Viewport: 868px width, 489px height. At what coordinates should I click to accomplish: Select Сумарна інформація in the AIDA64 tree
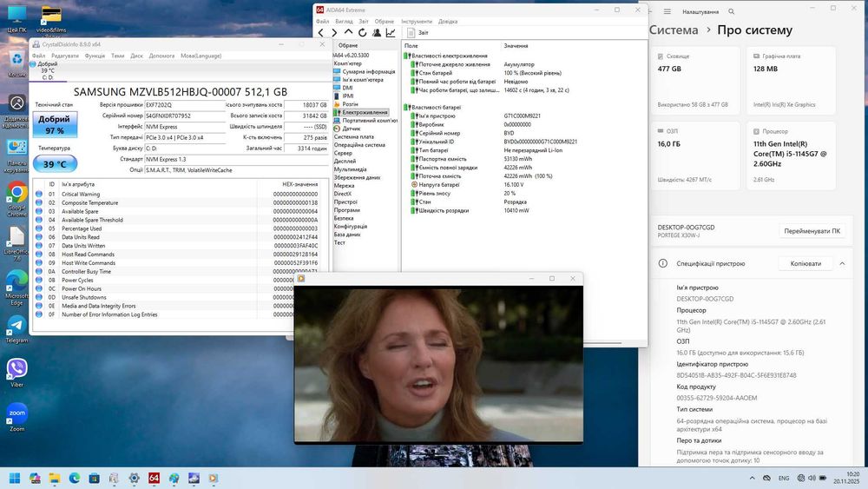tap(368, 71)
